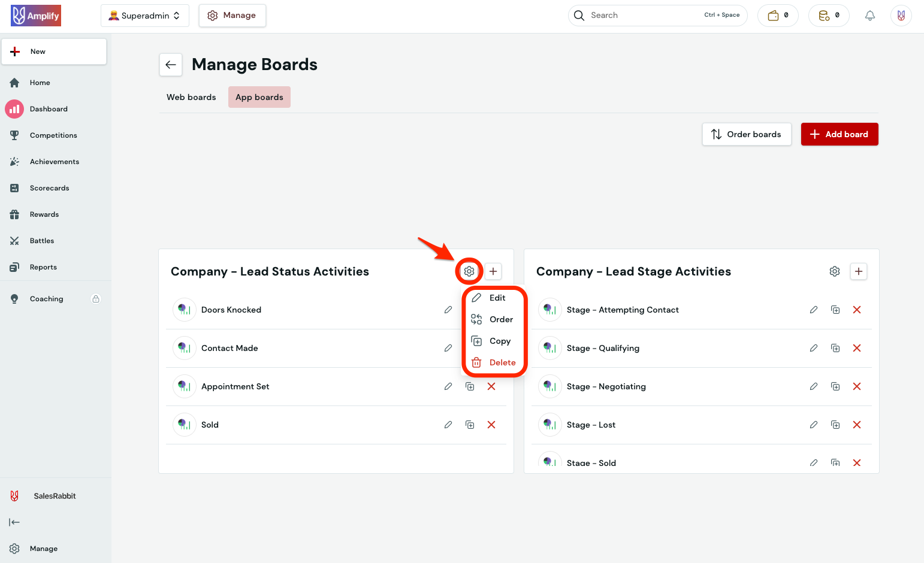The image size is (924, 563).
Task: Open the Battles section
Action: (41, 240)
